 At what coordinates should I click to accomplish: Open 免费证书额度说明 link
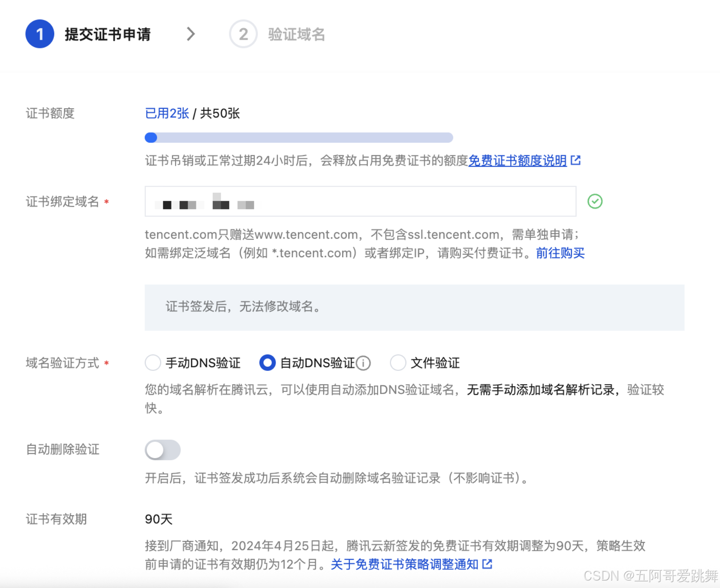point(517,160)
